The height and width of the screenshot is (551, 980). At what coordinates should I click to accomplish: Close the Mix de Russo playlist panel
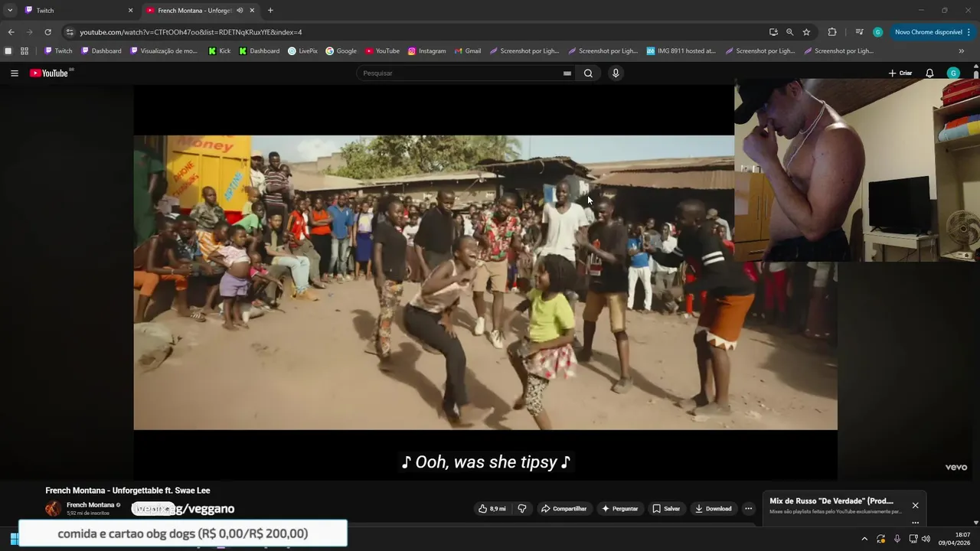tap(915, 505)
